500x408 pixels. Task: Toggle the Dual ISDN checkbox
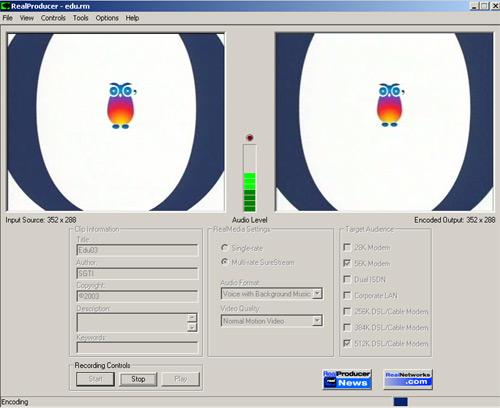pyautogui.click(x=347, y=279)
